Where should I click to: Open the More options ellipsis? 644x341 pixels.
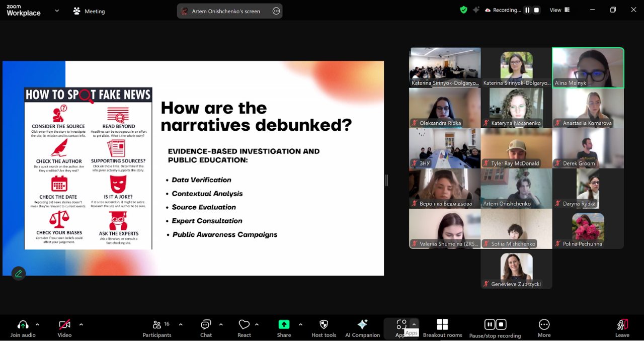coord(544,324)
